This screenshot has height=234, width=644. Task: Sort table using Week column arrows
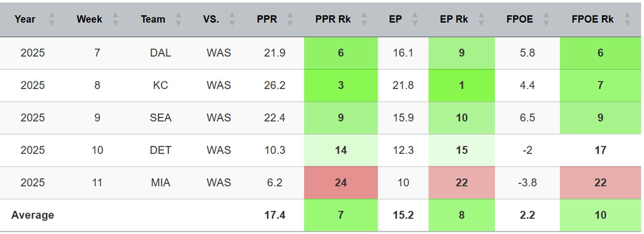tap(115, 20)
